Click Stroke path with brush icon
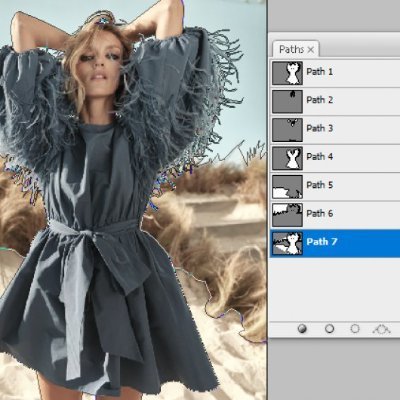 pyautogui.click(x=329, y=329)
